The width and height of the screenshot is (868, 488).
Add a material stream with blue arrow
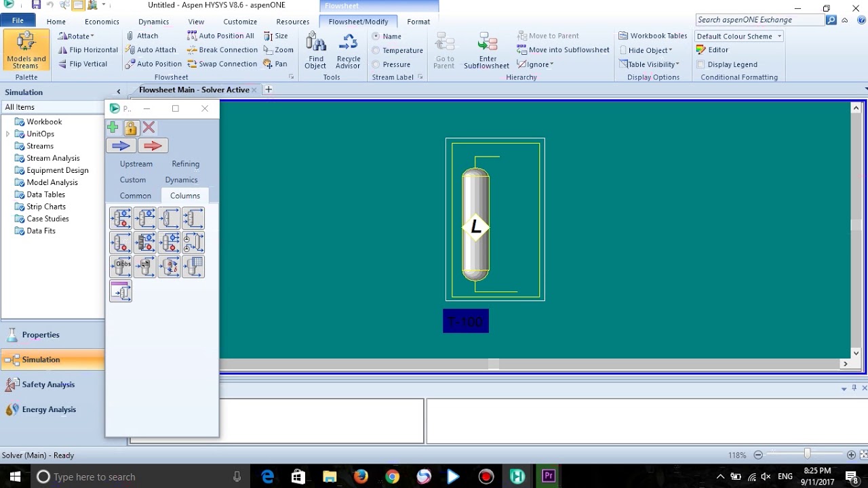(x=121, y=146)
